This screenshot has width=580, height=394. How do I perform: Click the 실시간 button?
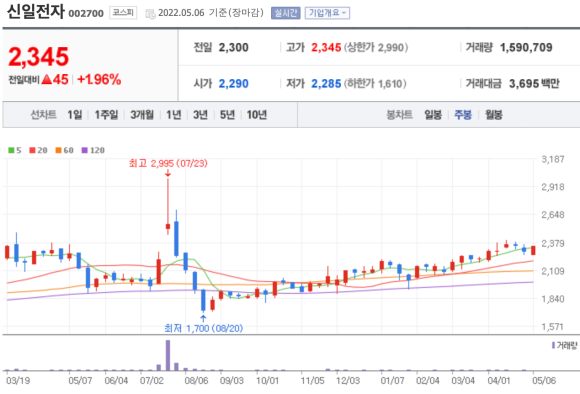286,13
